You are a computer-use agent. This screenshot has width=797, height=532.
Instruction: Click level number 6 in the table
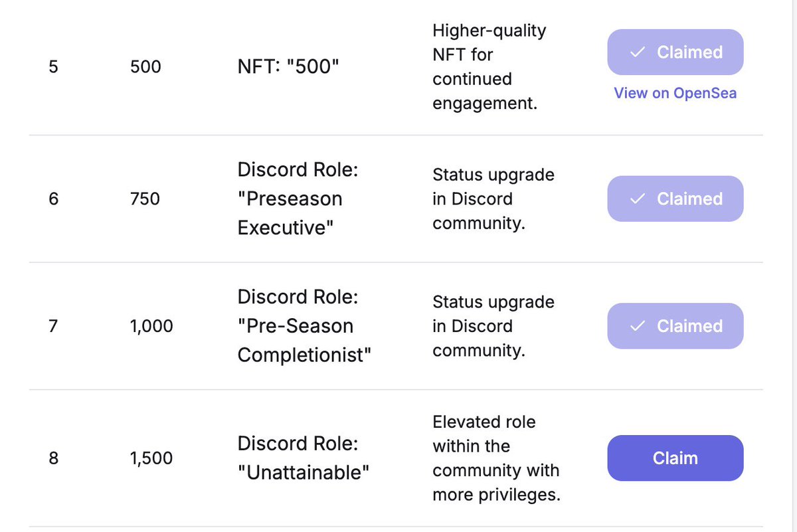click(54, 199)
